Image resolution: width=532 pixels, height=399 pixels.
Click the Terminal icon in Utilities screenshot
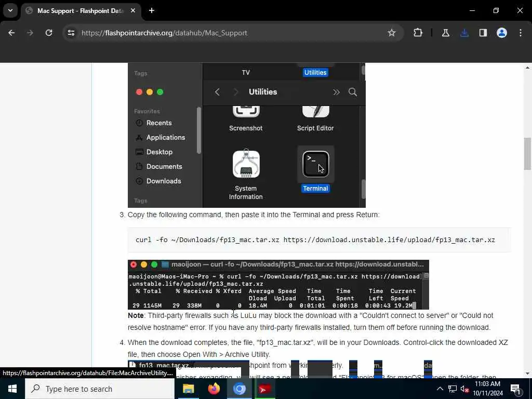pyautogui.click(x=315, y=164)
